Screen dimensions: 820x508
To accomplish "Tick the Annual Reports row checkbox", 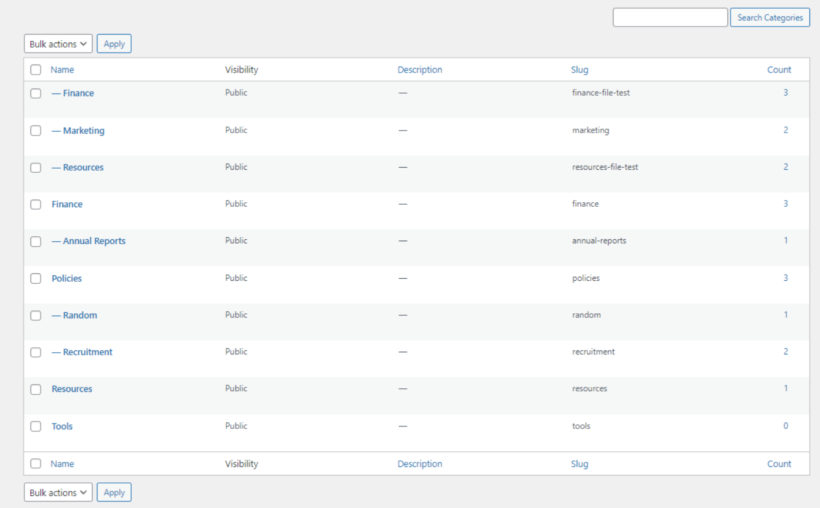I will [36, 241].
